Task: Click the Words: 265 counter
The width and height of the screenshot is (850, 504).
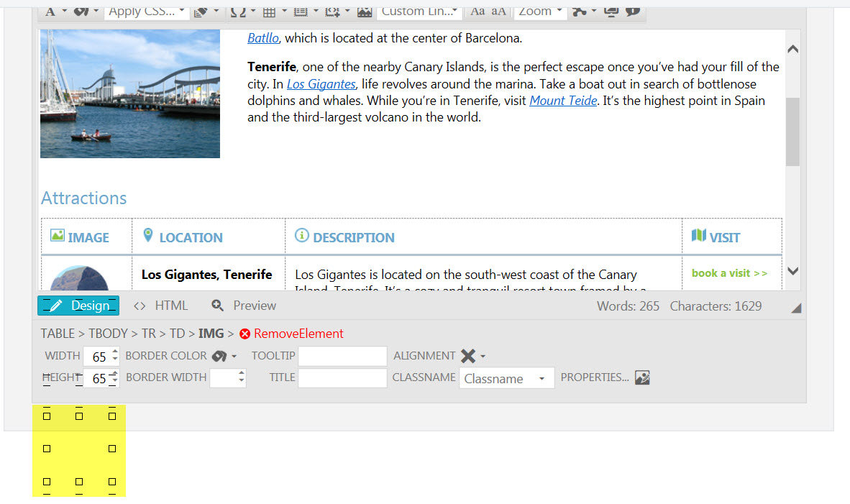Action: point(629,306)
